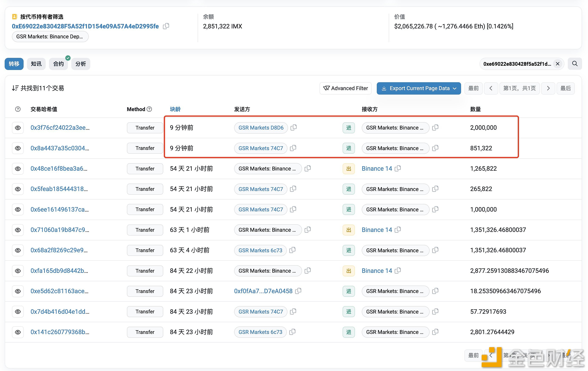Copy Binance 14 address in the 63 天 1 小时前 row
Image resolution: width=588 pixels, height=371 pixels.
point(398,230)
